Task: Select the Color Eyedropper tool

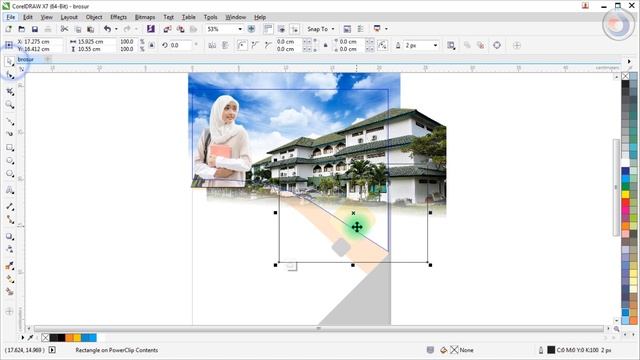Action: click(10, 266)
